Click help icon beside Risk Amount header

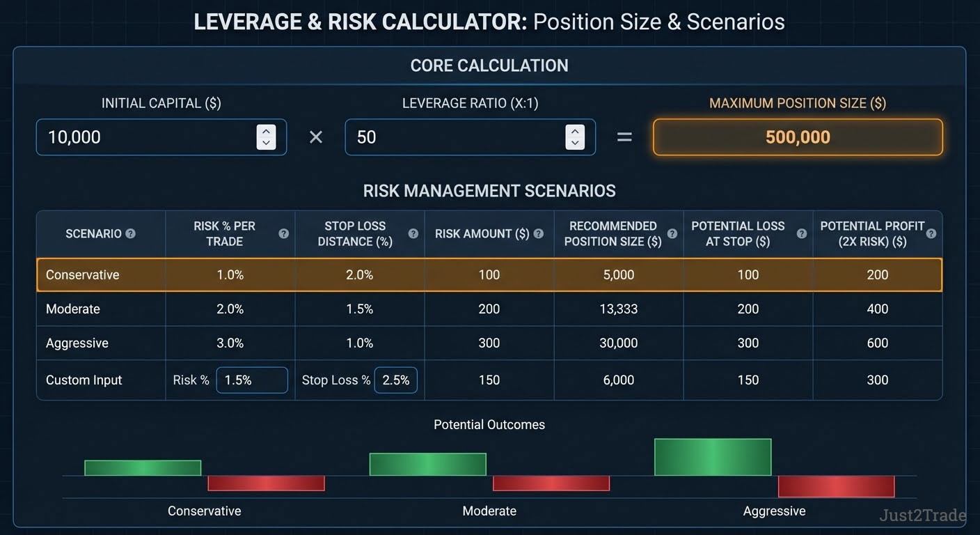click(x=538, y=234)
